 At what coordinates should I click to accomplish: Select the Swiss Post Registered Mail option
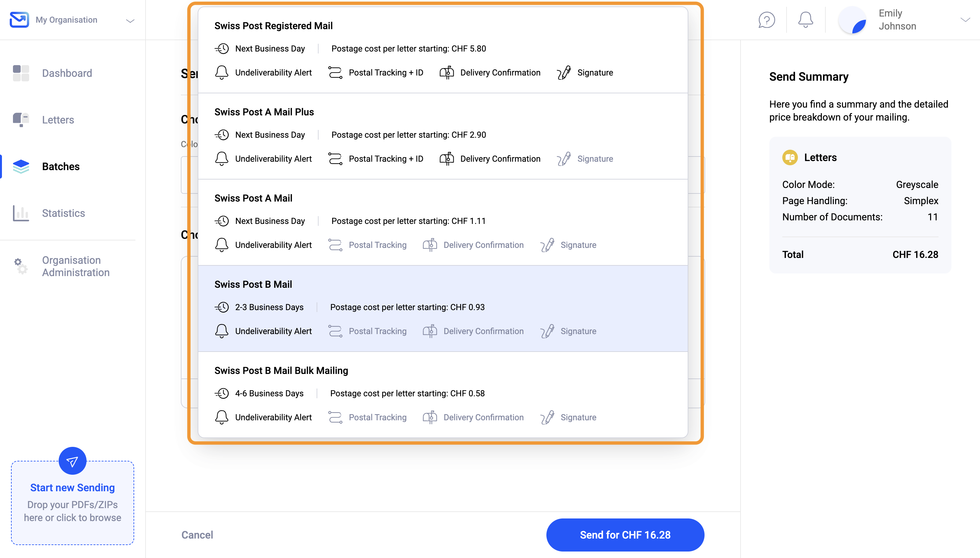pos(443,50)
